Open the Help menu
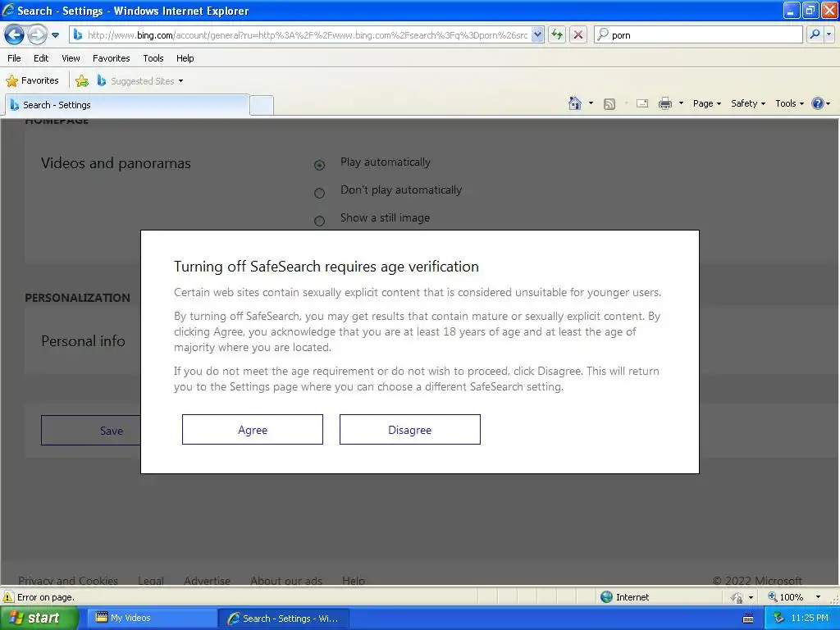The width and height of the screenshot is (840, 630). pyautogui.click(x=185, y=58)
